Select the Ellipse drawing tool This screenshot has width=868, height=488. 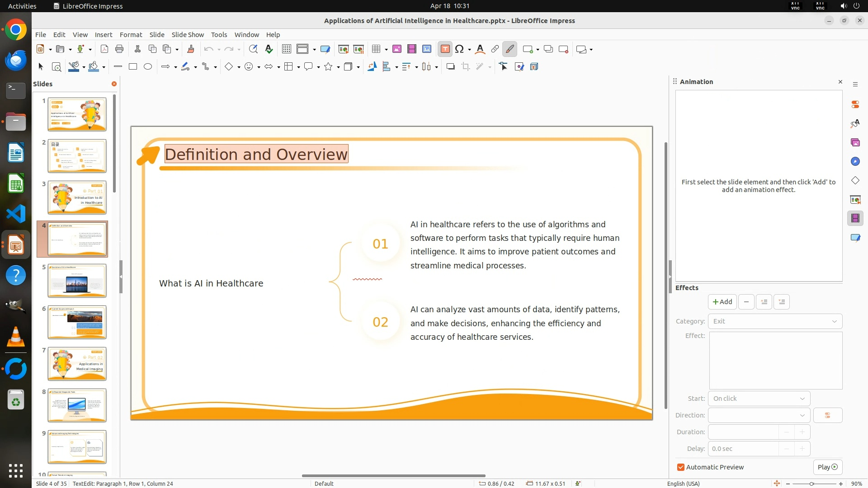148,67
